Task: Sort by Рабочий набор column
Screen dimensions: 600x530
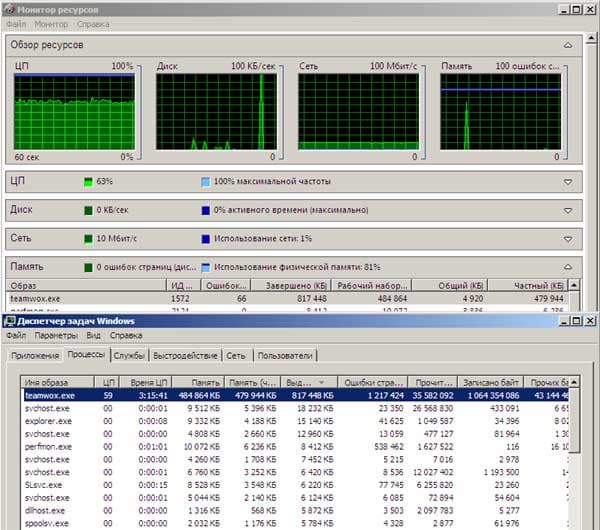Action: [x=372, y=285]
